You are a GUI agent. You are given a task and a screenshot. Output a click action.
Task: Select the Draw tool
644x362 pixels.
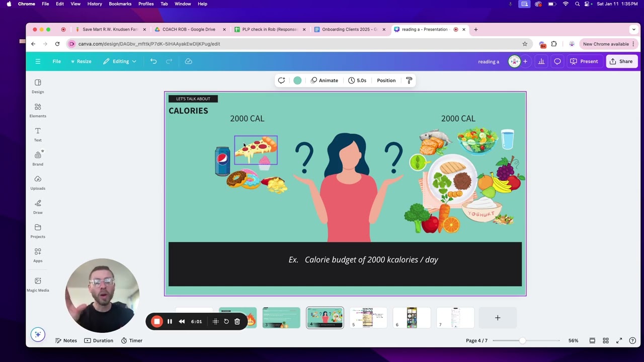(x=38, y=207)
